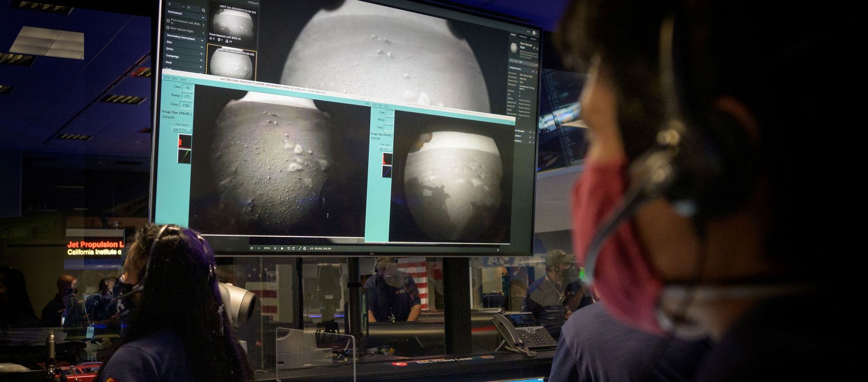
Task: Expand the Drive filter section
Action: (x=201, y=53)
